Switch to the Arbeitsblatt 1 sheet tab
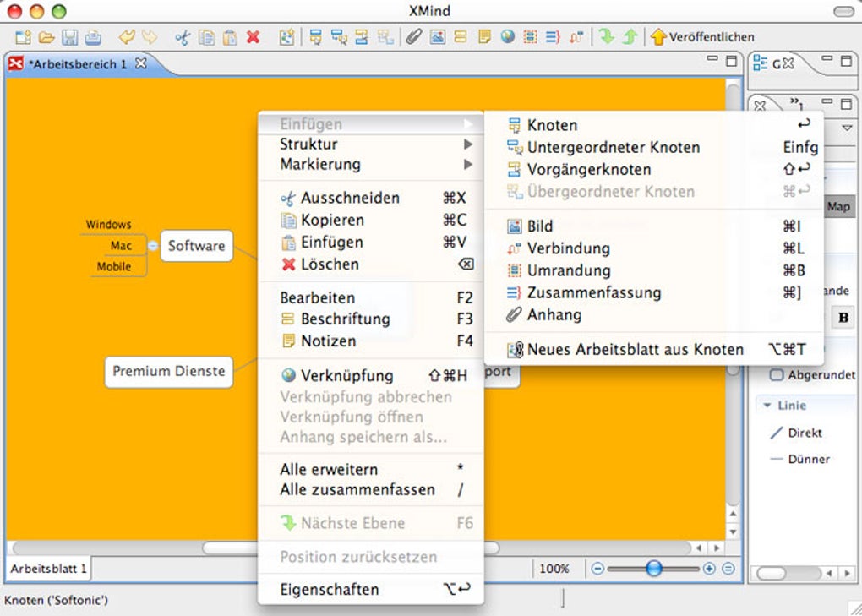 point(48,569)
